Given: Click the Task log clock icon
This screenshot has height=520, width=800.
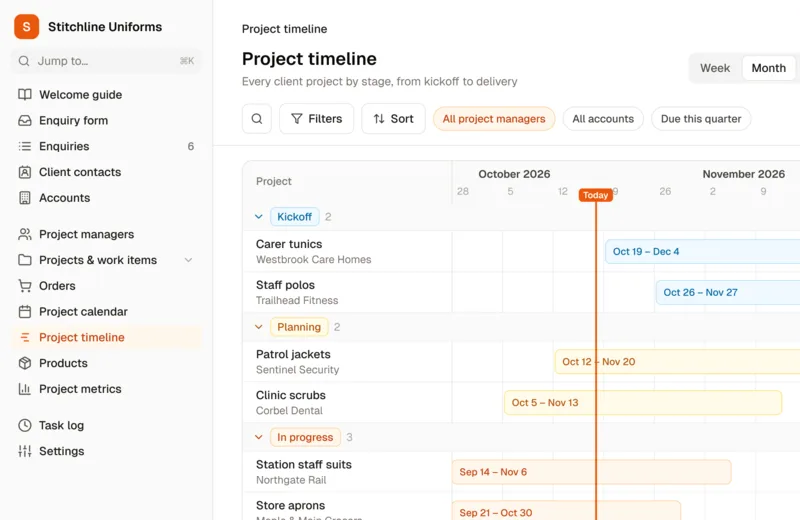Looking at the screenshot, I should [x=24, y=425].
